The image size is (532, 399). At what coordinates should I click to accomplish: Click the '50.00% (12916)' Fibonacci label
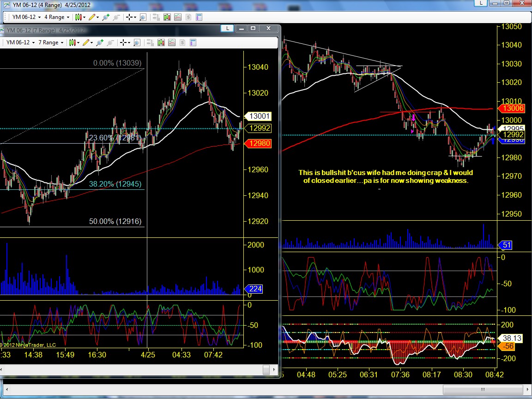[115, 221]
